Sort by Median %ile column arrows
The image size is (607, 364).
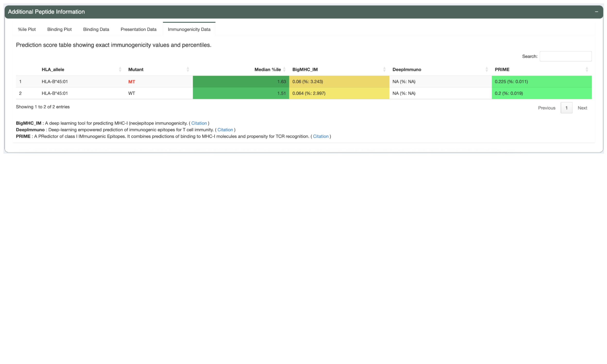pyautogui.click(x=284, y=70)
